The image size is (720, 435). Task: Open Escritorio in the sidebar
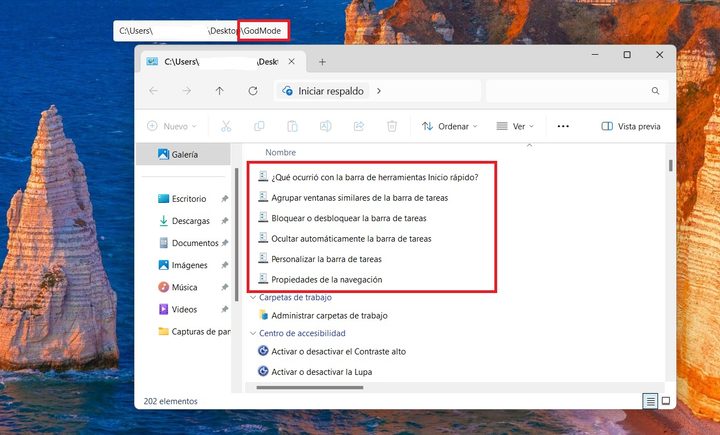pyautogui.click(x=188, y=199)
